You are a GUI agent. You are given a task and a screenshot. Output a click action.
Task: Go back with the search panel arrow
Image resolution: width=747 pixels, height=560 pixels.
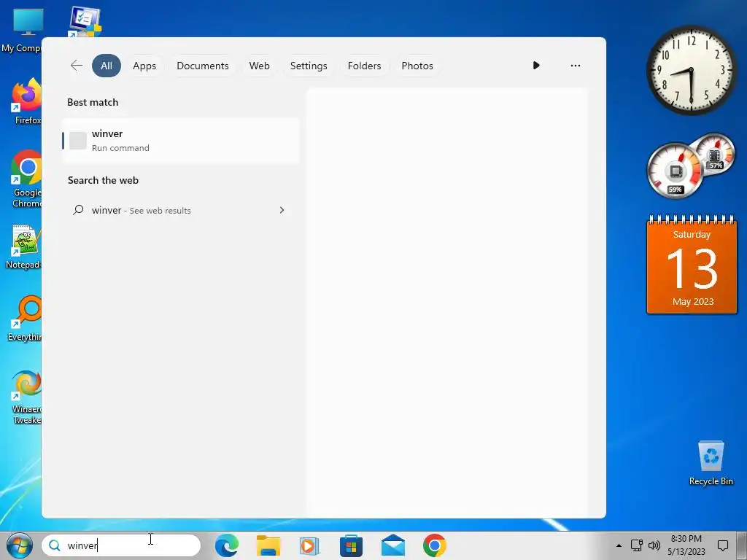[76, 66]
